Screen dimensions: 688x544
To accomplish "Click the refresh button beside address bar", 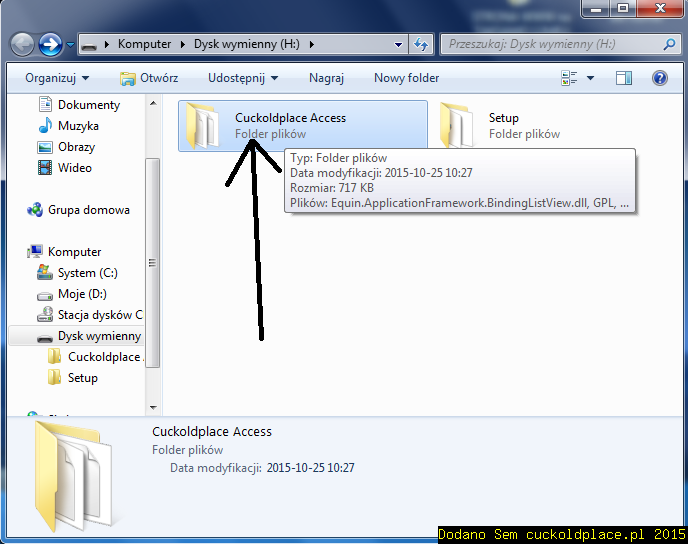I will coord(421,44).
